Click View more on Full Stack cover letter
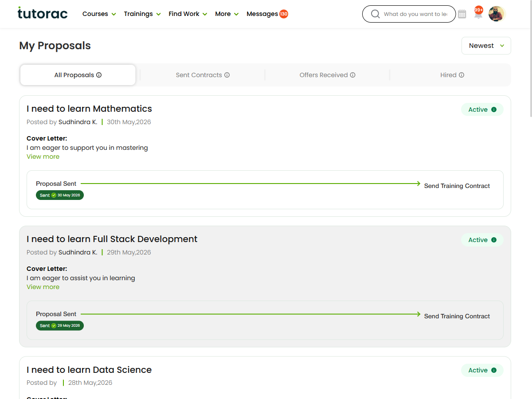 click(x=43, y=287)
